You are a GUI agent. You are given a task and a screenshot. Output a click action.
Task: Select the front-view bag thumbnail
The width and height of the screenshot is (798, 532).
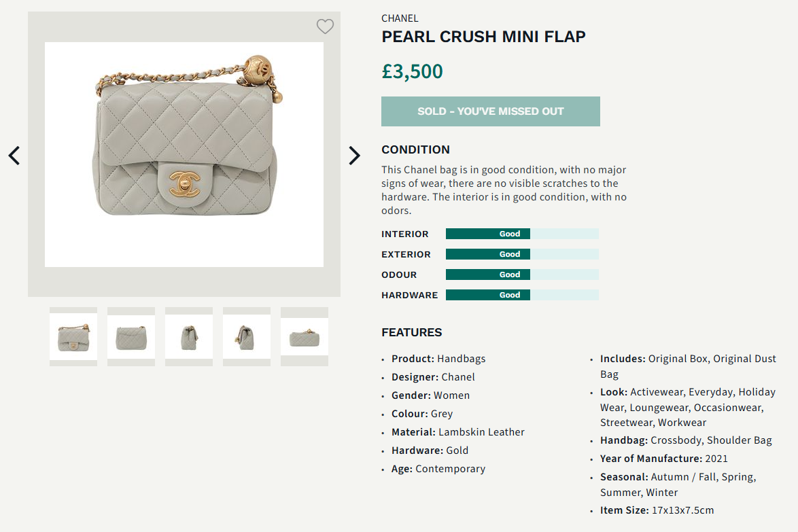(x=73, y=336)
